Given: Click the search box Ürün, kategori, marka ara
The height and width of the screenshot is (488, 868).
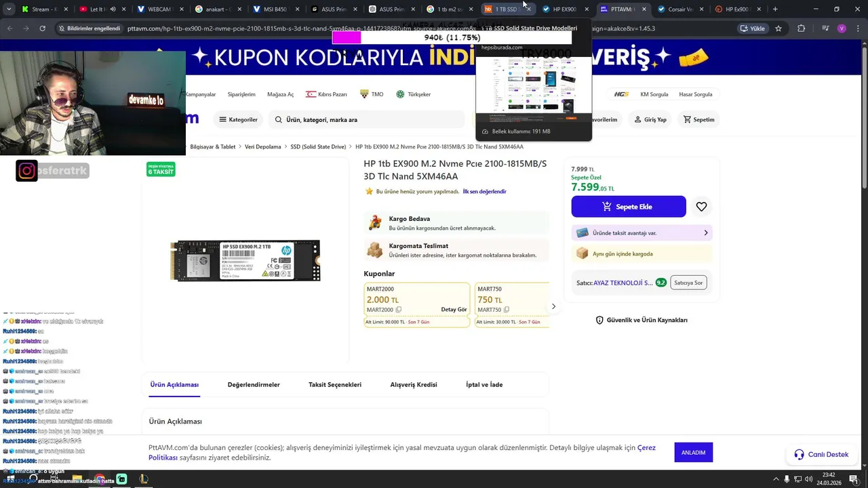Looking at the screenshot, I should pos(366,119).
